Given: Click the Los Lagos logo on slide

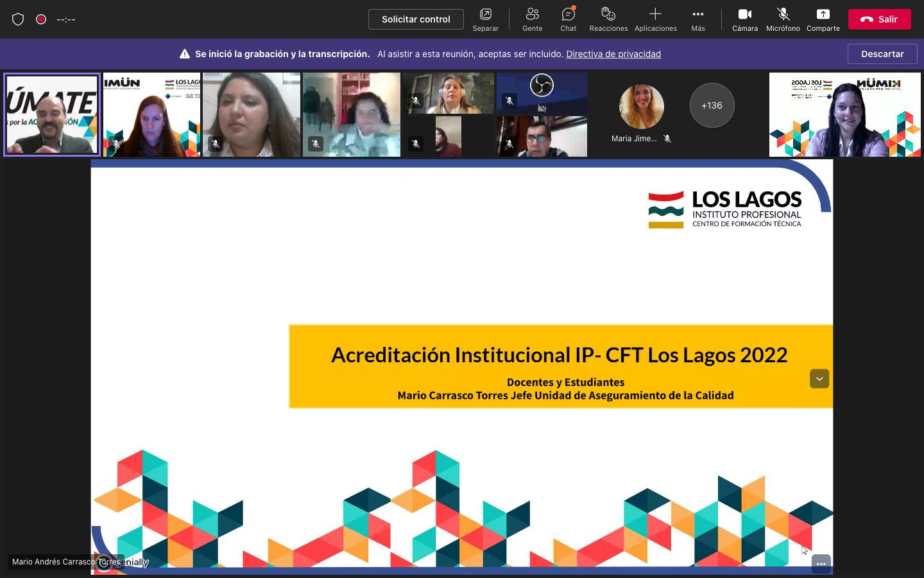Looking at the screenshot, I should pyautogui.click(x=725, y=209).
